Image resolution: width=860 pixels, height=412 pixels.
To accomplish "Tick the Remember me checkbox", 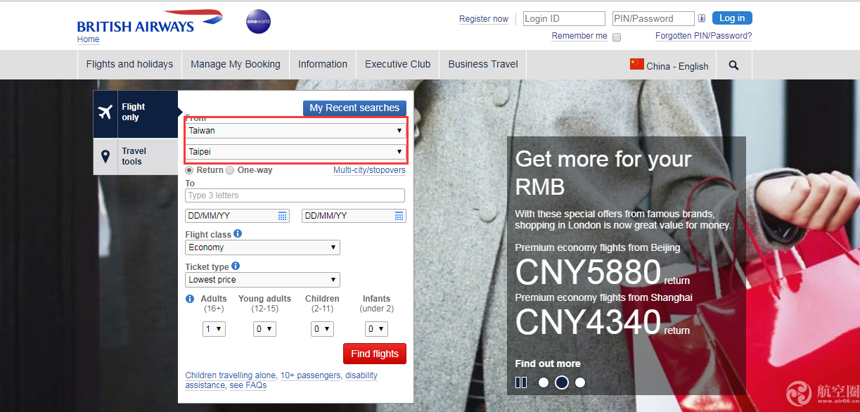I will point(616,37).
